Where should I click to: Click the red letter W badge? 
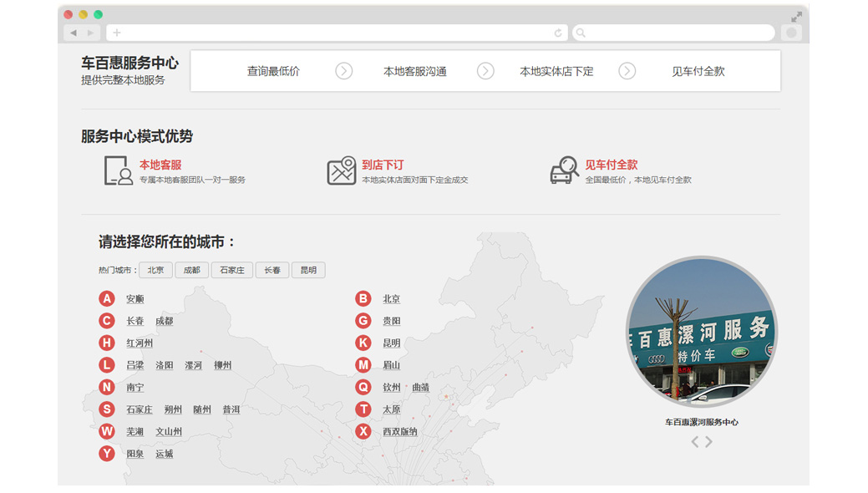coord(107,431)
